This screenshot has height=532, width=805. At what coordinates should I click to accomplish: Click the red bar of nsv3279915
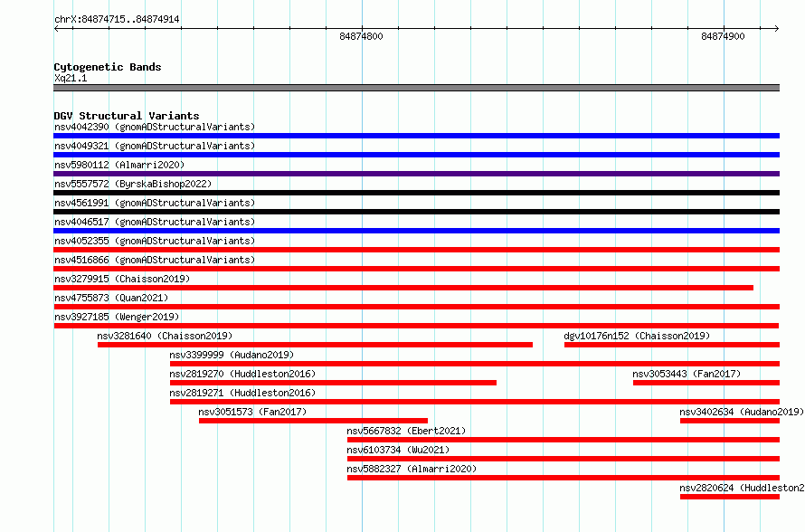(x=403, y=288)
